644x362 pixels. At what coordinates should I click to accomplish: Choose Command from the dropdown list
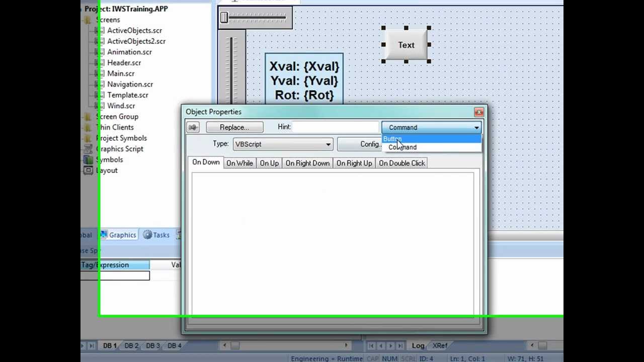coord(432,147)
